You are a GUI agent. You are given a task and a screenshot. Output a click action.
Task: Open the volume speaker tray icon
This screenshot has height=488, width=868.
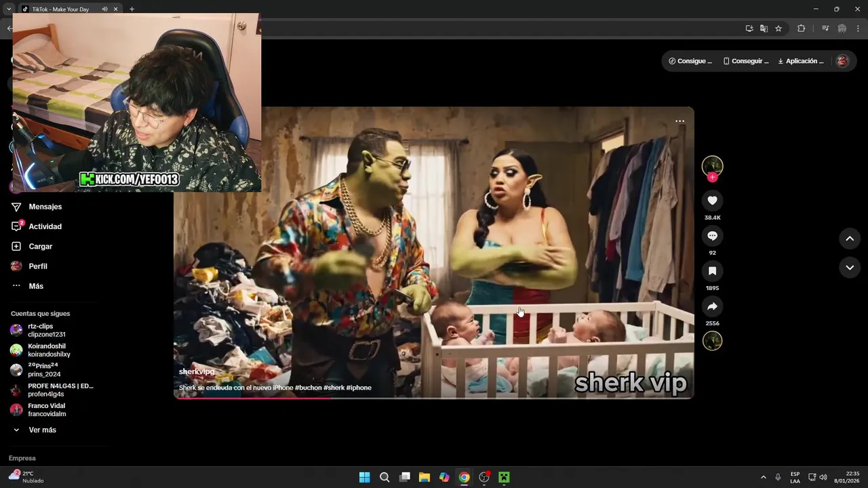click(823, 477)
